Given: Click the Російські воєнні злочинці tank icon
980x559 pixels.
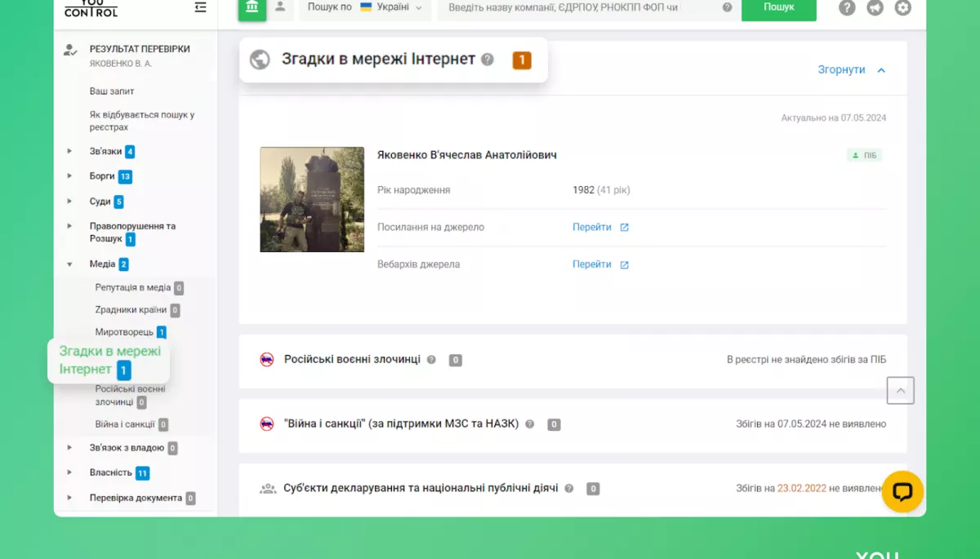Looking at the screenshot, I should [267, 360].
